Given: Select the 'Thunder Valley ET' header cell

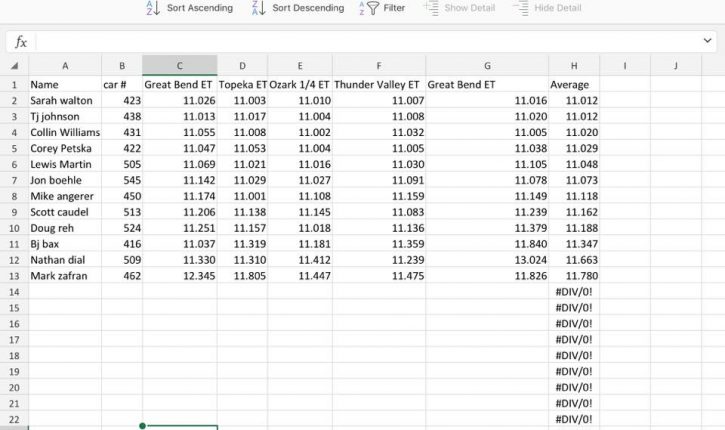Looking at the screenshot, I should (x=378, y=85).
